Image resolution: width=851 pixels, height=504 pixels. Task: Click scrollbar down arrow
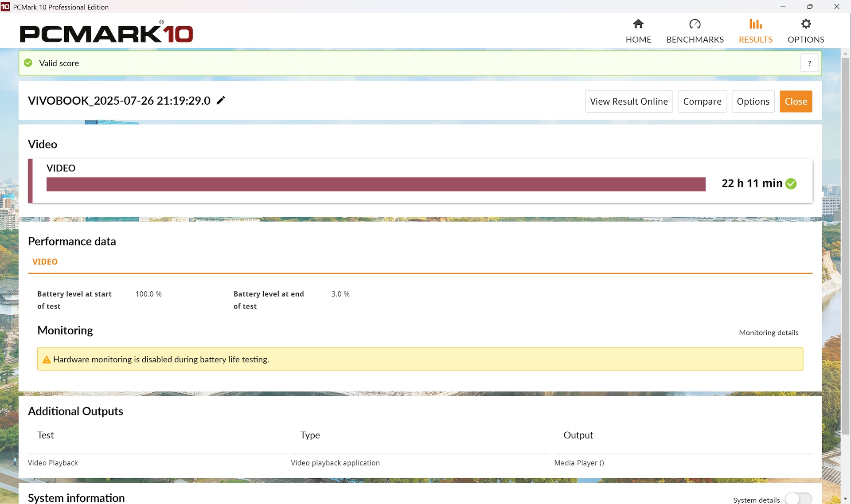846,499
